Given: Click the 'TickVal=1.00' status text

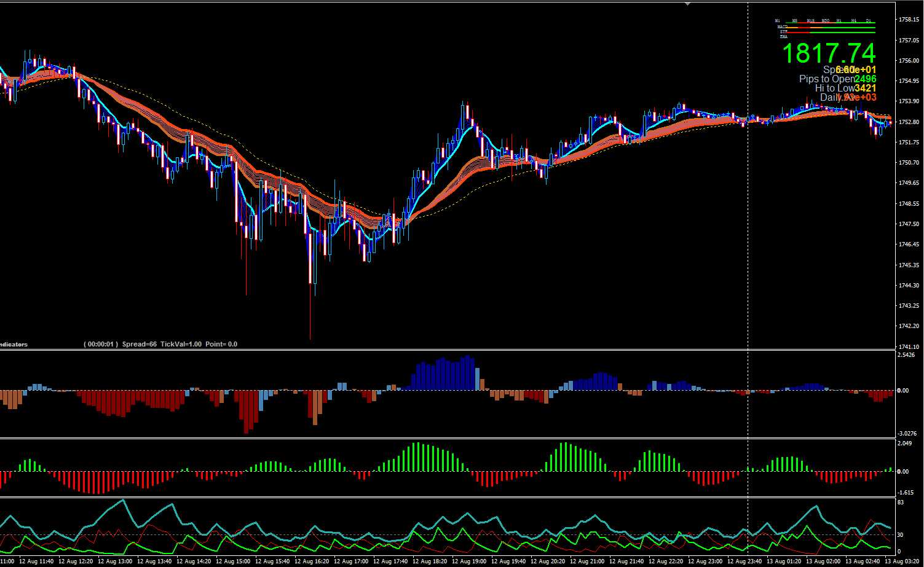Looking at the screenshot, I should (181, 345).
